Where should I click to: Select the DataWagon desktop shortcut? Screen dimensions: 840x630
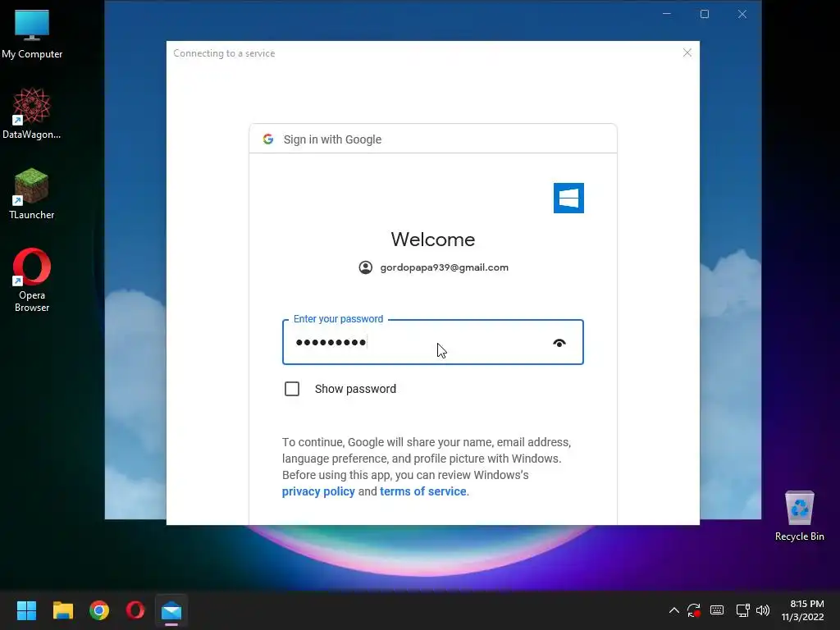pos(32,114)
